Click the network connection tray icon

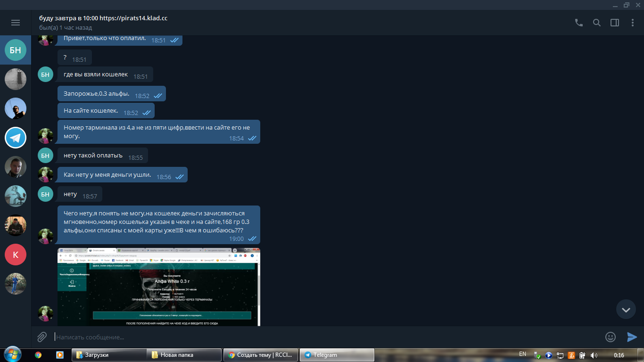(x=561, y=355)
